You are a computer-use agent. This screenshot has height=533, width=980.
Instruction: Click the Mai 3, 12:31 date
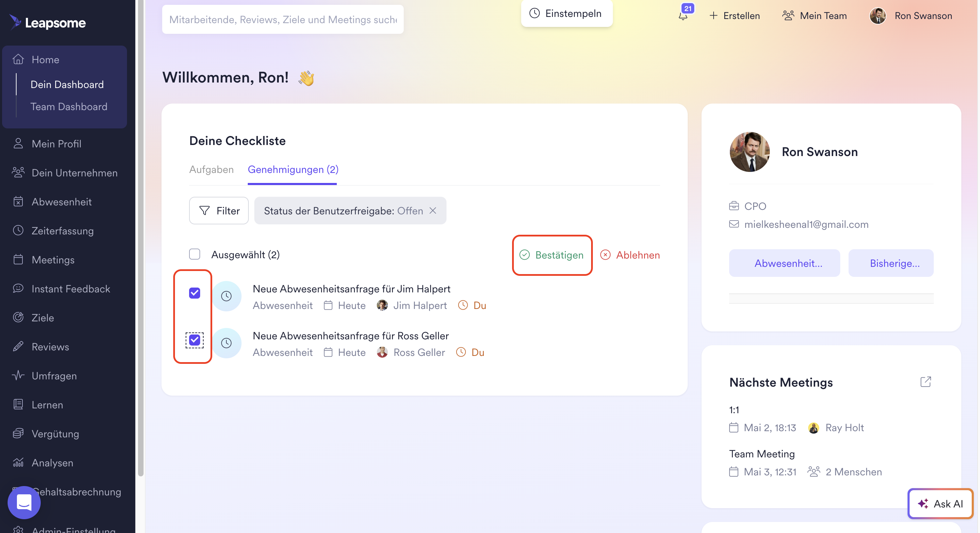[770, 472]
